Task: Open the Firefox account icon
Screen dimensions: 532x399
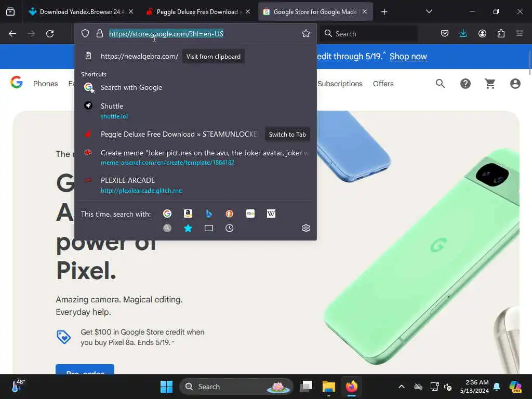Action: 482,33
